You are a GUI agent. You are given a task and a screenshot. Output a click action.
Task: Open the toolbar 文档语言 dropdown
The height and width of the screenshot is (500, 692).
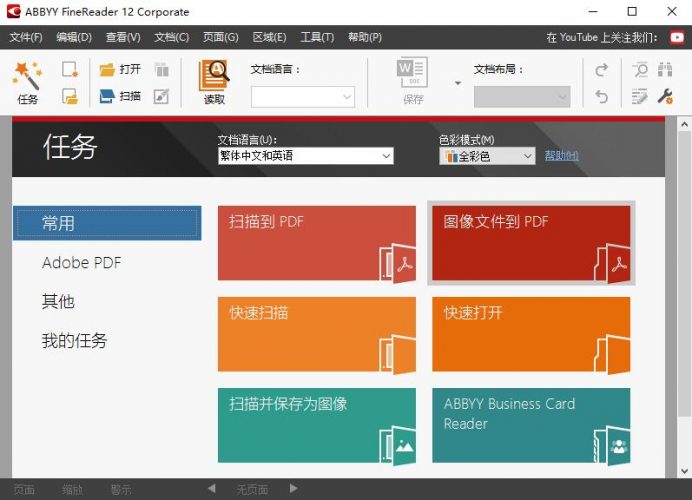click(303, 97)
